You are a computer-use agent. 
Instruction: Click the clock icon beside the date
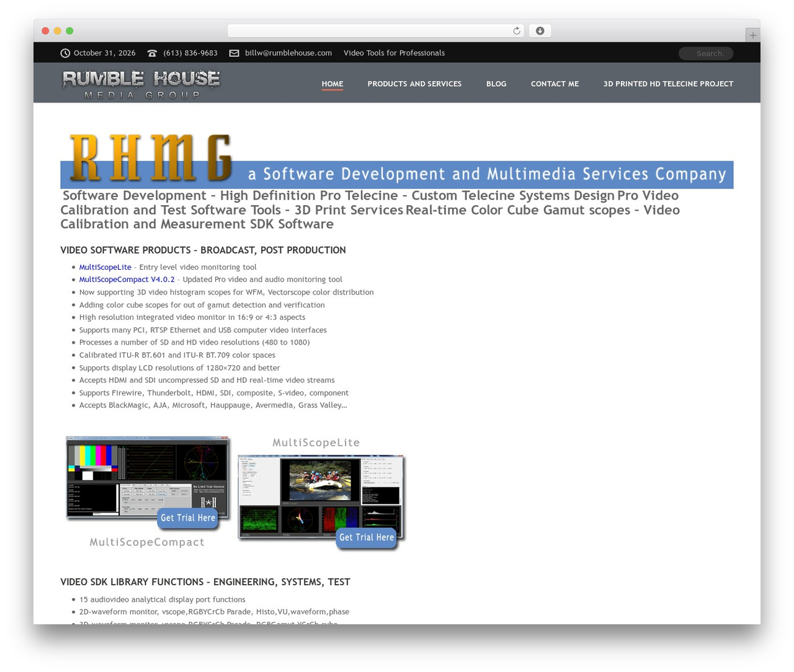tap(65, 53)
